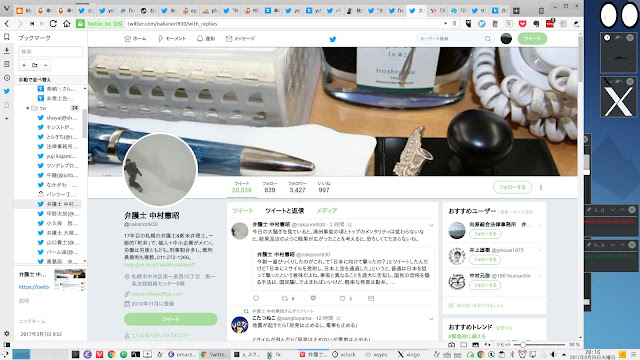Viewport: 640px width, 360px height.
Task: Click the zoom slider in status bar
Action: click(539, 345)
